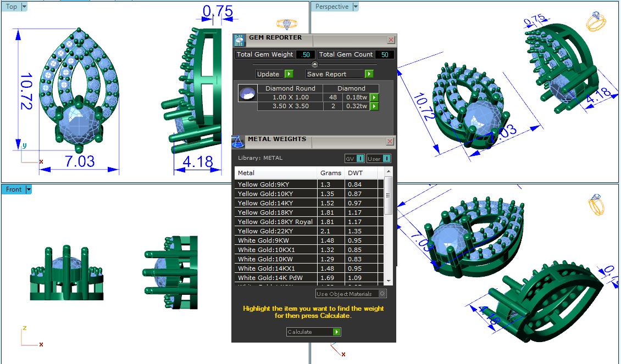Open the Front viewport dropdown arrow
The width and height of the screenshot is (621, 364).
pos(29,189)
